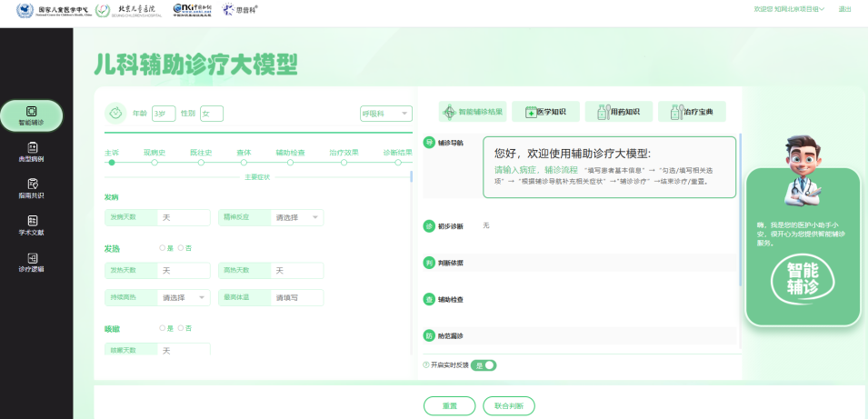Click the 重置 button
The image size is (868, 419).
point(449,405)
